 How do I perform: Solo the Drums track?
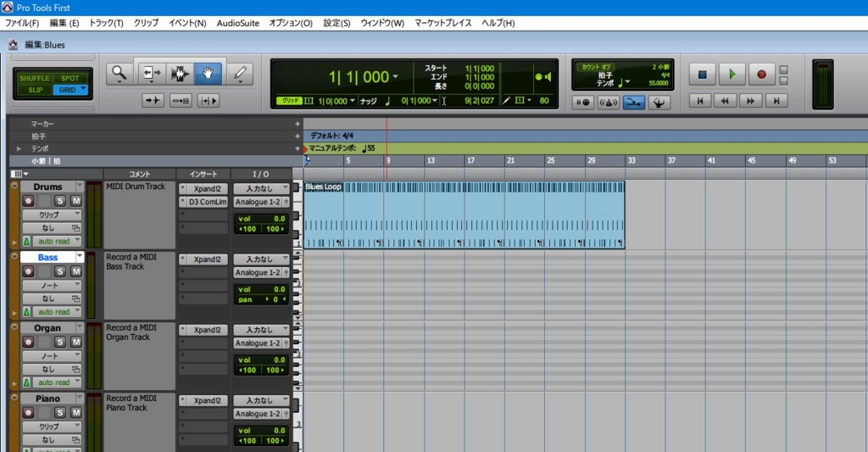click(x=60, y=200)
